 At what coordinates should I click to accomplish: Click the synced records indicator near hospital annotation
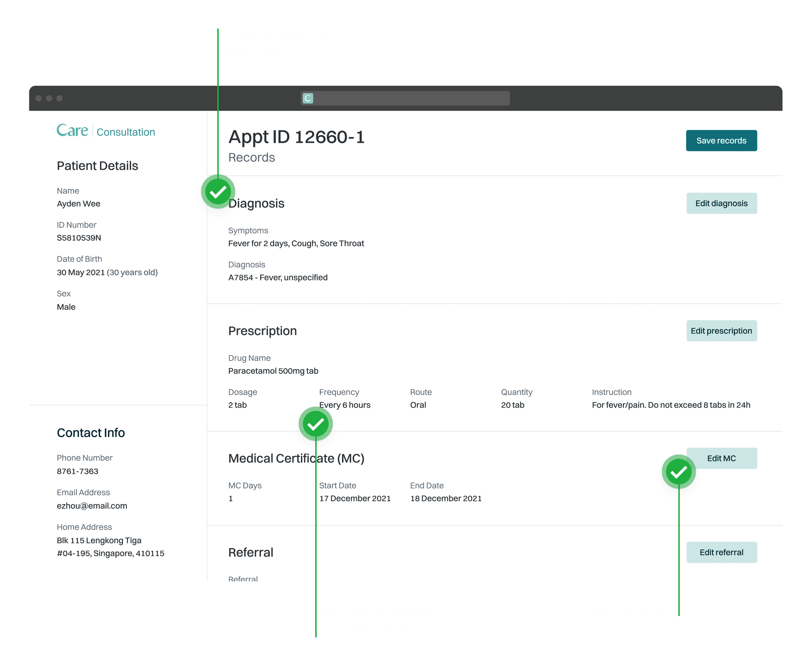[x=218, y=192]
